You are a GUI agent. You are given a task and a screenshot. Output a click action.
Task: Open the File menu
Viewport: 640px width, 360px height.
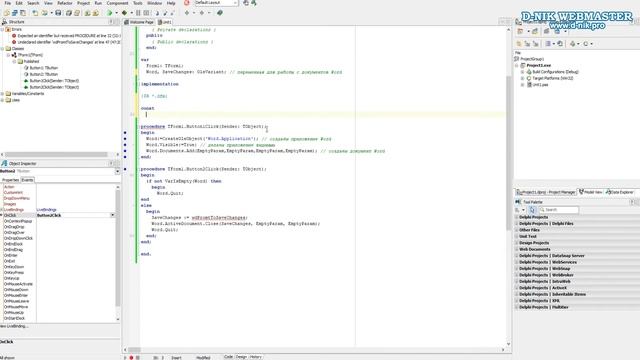click(x=8, y=3)
